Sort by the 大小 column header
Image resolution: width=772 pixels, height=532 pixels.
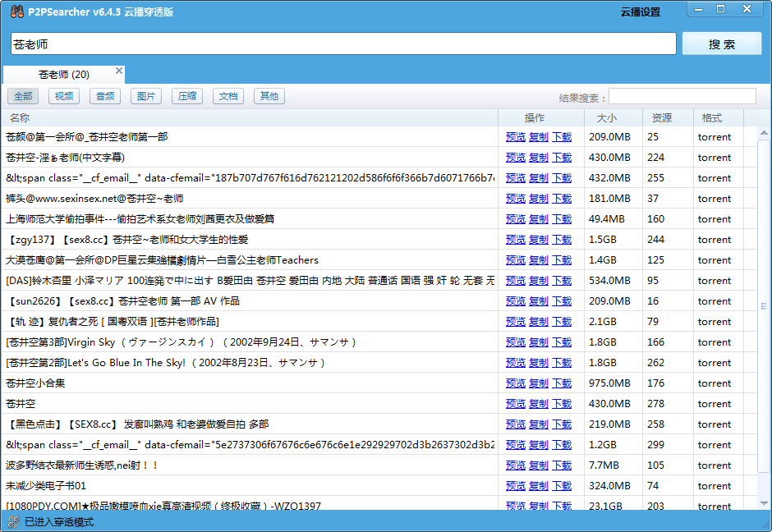point(613,117)
